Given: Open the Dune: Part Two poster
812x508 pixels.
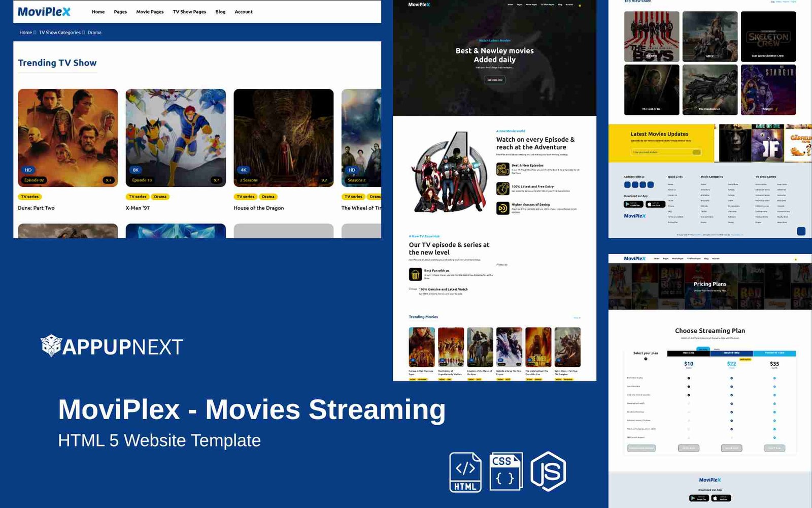Looking at the screenshot, I should click(x=68, y=138).
